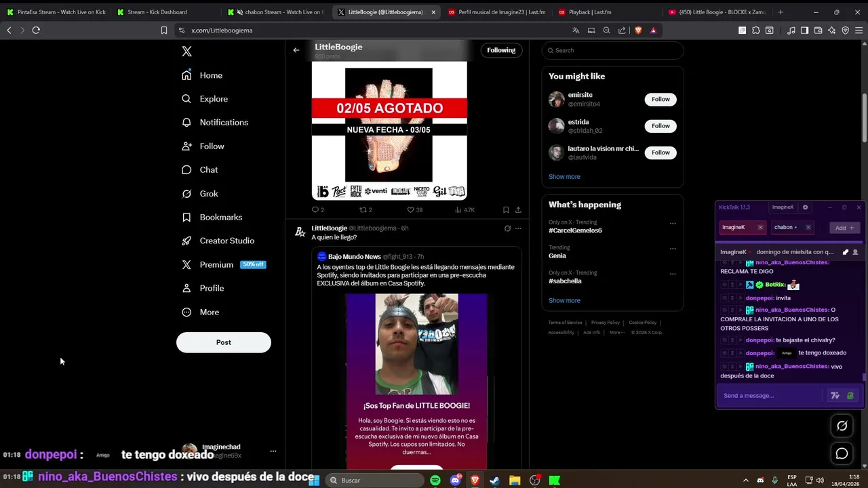Open browser extensions puzzle icon
Image resolution: width=868 pixels, height=488 pixels.
[756, 30]
